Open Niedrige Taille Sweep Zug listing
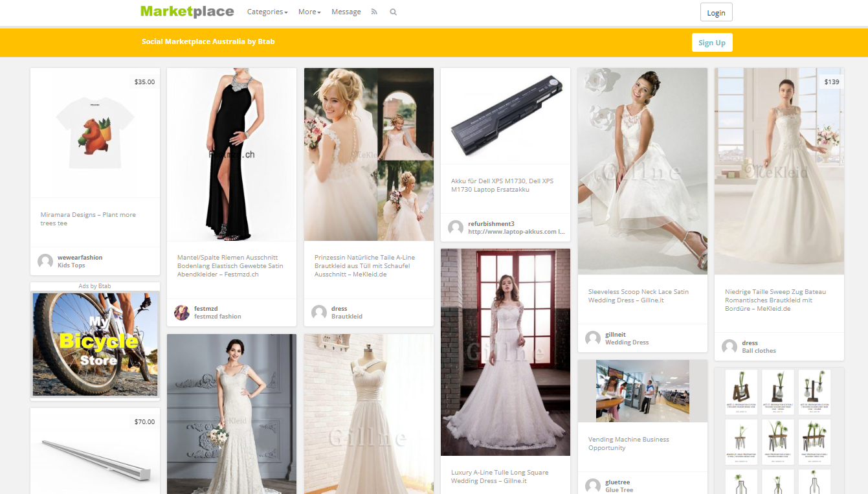The image size is (868, 494). point(775,300)
